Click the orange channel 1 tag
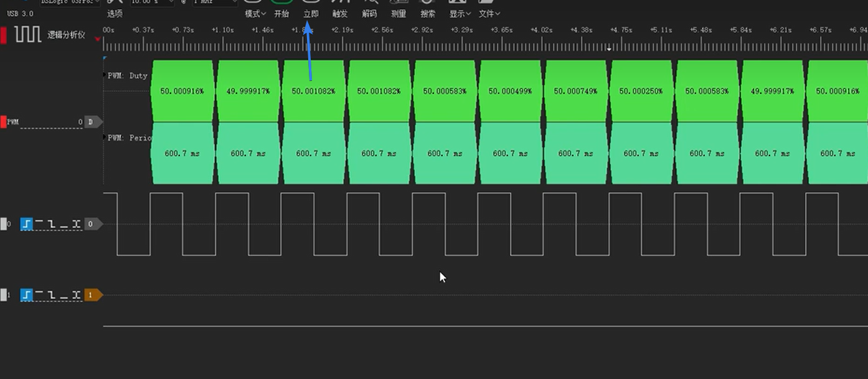 [92, 295]
